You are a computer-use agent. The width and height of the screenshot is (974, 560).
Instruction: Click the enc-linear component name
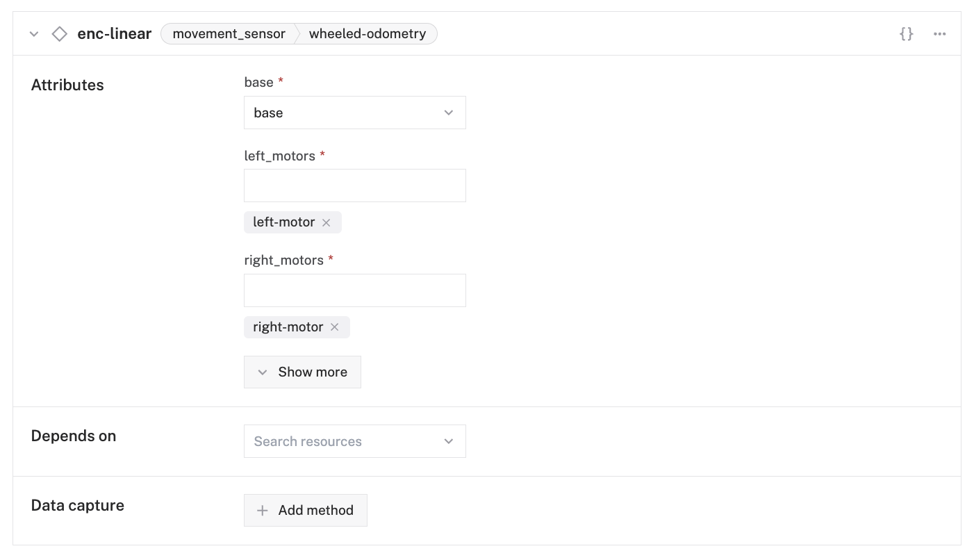(x=115, y=33)
